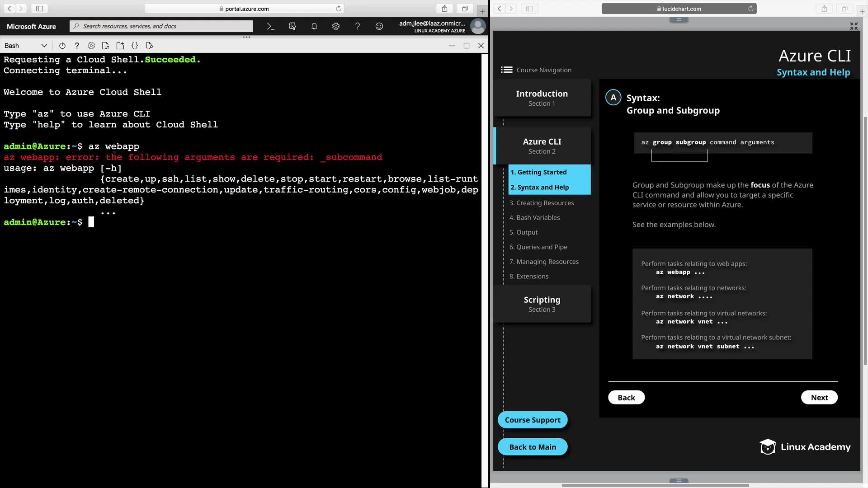Click the Azure search resources field
Viewport: 868px width, 488px height.
pyautogui.click(x=163, y=26)
